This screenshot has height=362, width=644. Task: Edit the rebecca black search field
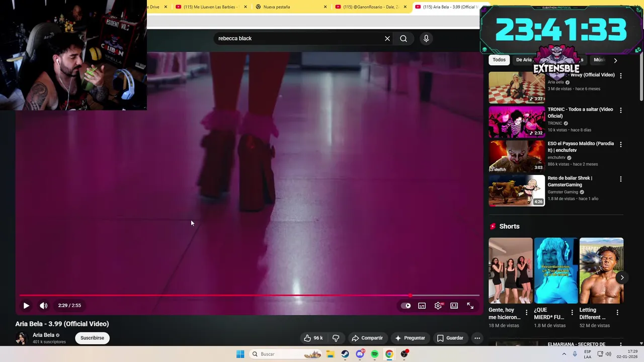299,39
